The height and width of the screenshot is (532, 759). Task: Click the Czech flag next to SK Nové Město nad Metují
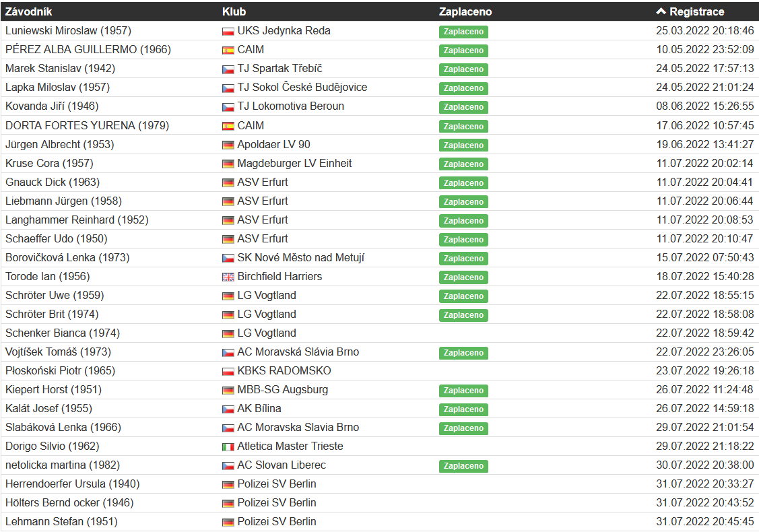click(228, 259)
